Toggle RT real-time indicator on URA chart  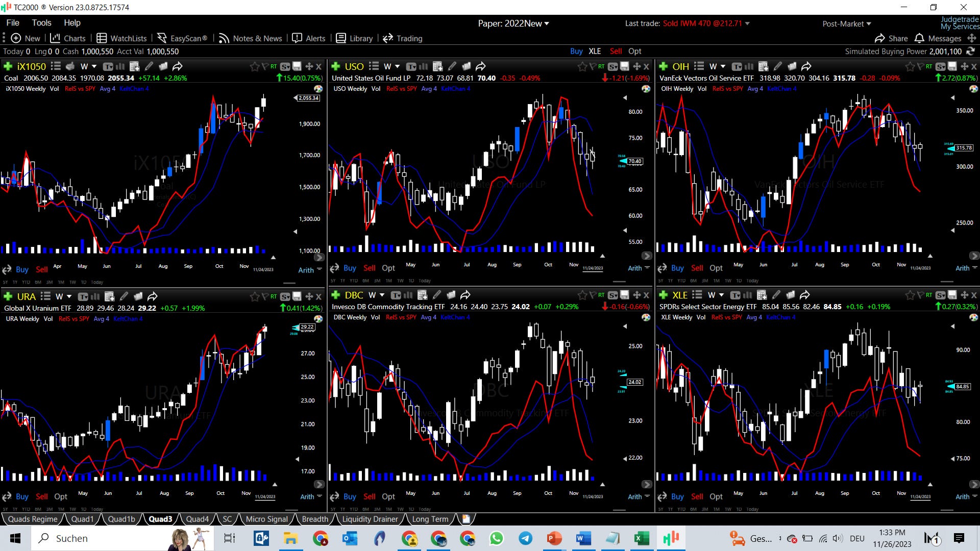point(274,296)
